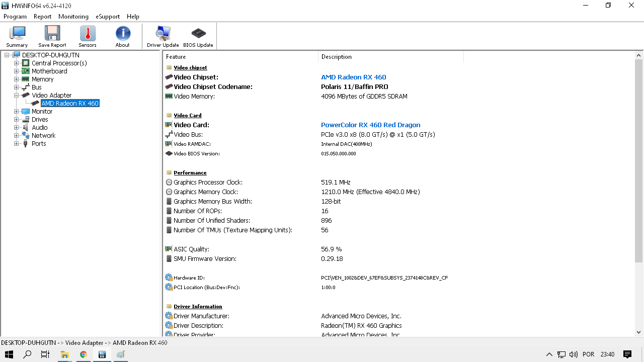Select the SMU Firmware Version row
This screenshot has width=644, height=362.
pyautogui.click(x=398, y=259)
